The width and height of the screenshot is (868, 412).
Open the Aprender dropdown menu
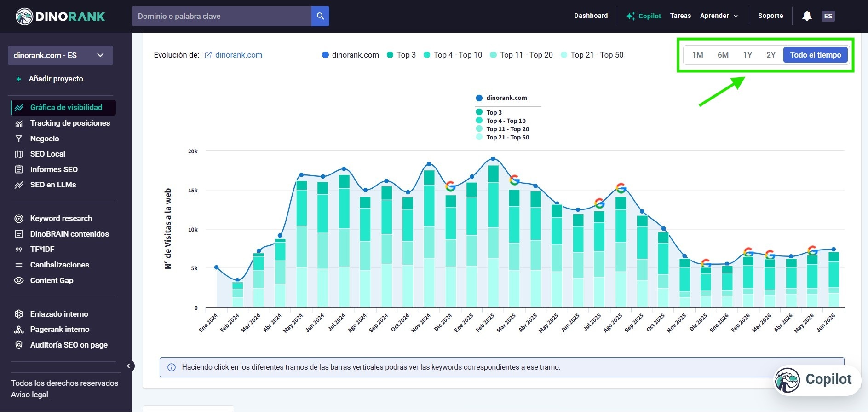coord(719,16)
